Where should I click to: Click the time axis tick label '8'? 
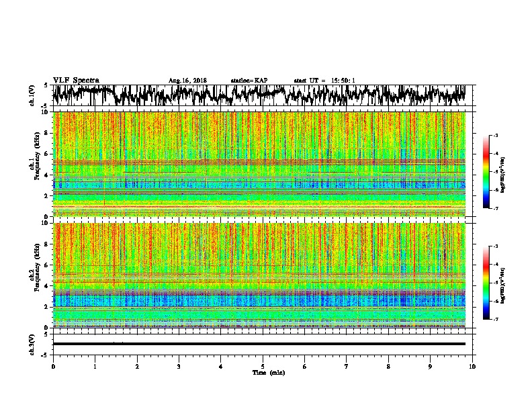[388, 367]
